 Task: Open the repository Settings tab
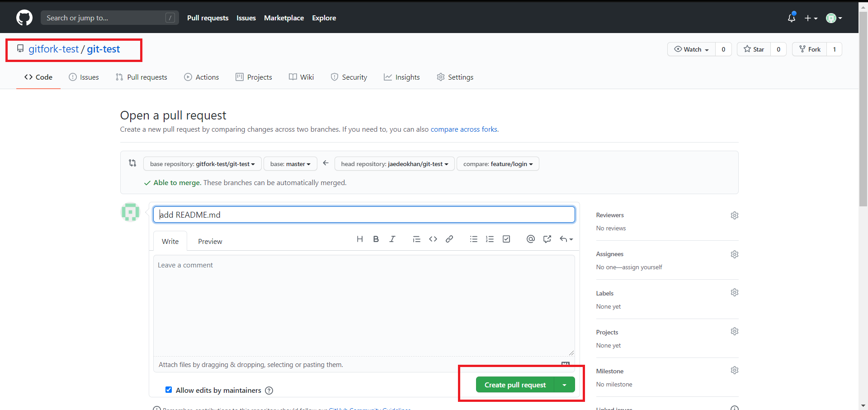point(455,77)
